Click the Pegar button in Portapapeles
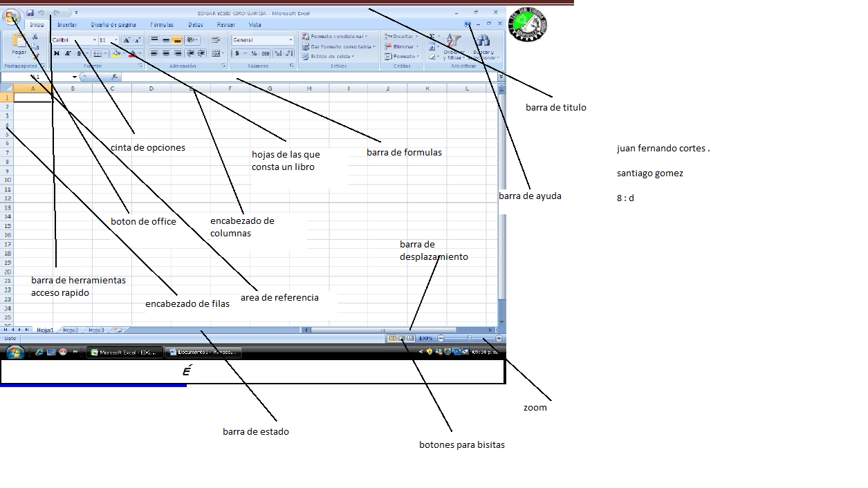The image size is (868, 488). point(17,47)
